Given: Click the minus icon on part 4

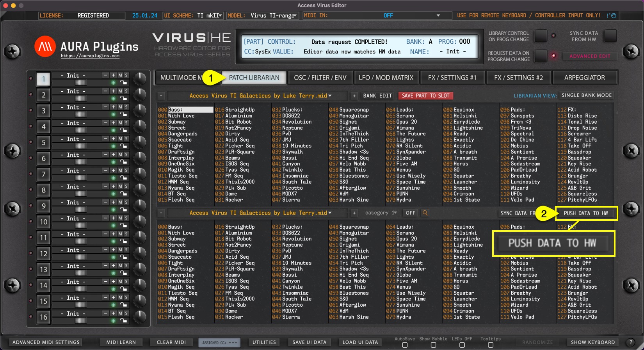Looking at the screenshot, I should [105, 123].
